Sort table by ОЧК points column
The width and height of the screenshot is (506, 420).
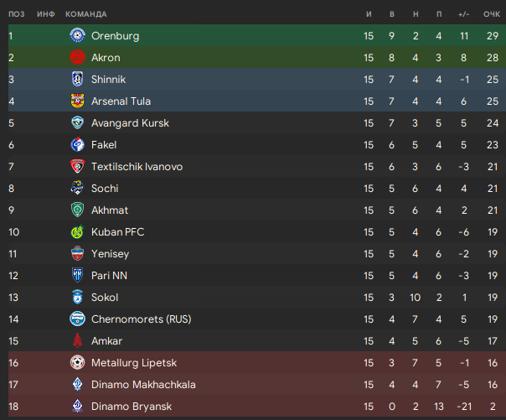coord(492,14)
